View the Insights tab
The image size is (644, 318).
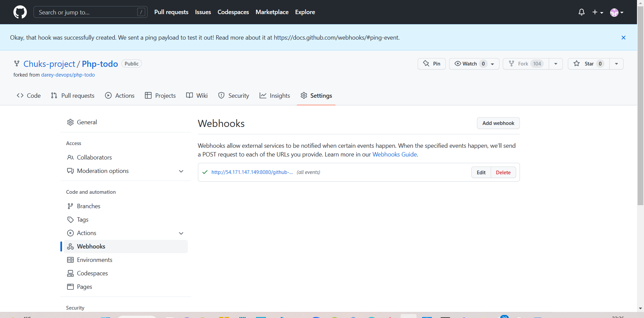pyautogui.click(x=275, y=96)
